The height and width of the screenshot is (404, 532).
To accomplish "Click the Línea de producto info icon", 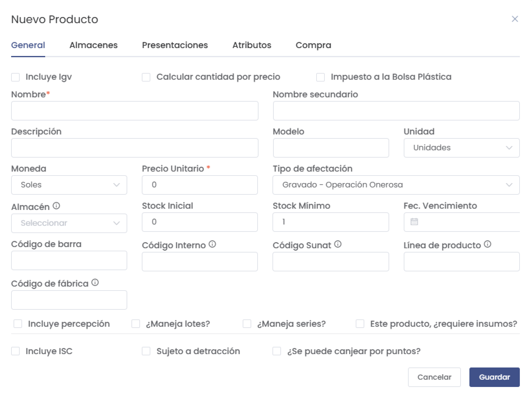I will pos(487,244).
